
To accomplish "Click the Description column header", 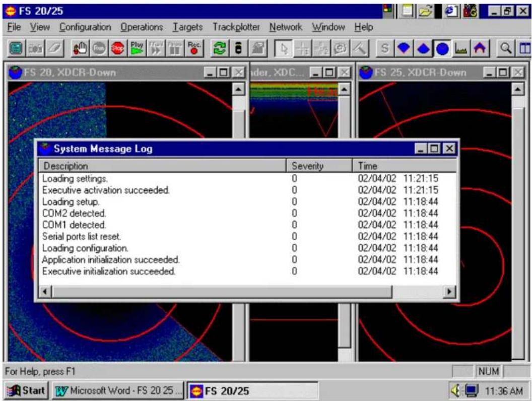I will coord(162,166).
